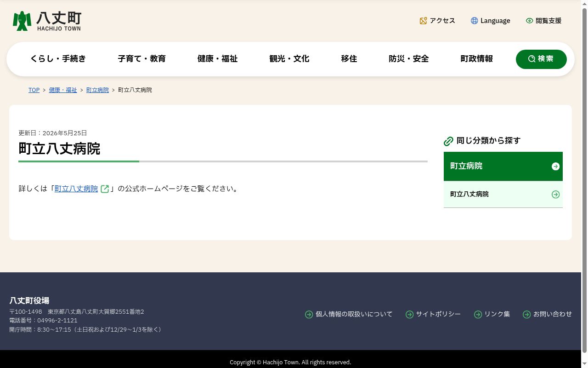The width and height of the screenshot is (588, 368).
Task: Click the TOP breadcrumb link
Action: (34, 90)
